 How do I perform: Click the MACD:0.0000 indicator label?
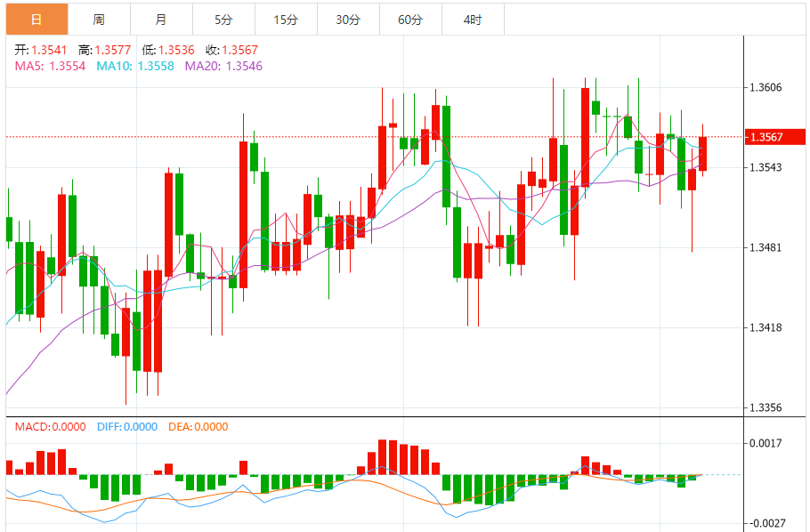pos(50,427)
